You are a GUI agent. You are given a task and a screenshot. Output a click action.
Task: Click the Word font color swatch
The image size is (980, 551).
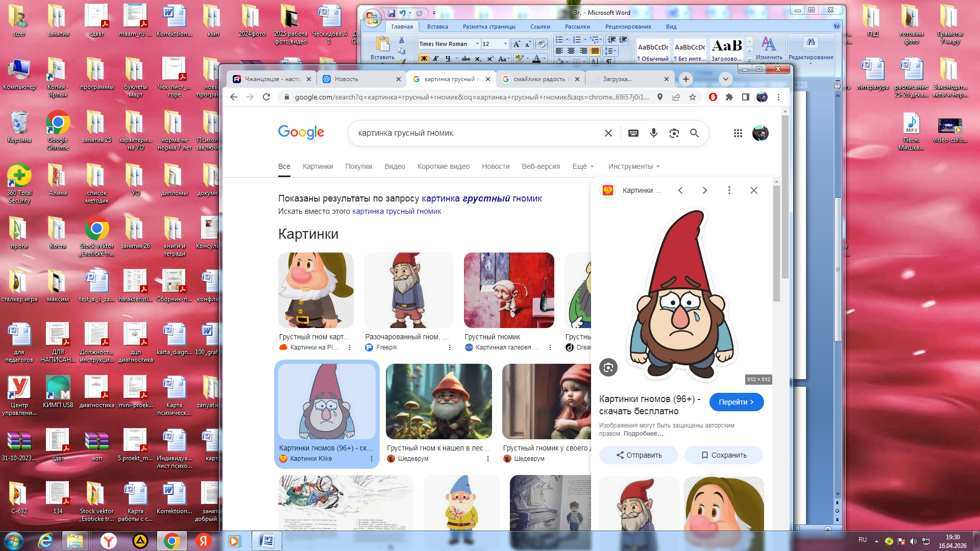[536, 59]
